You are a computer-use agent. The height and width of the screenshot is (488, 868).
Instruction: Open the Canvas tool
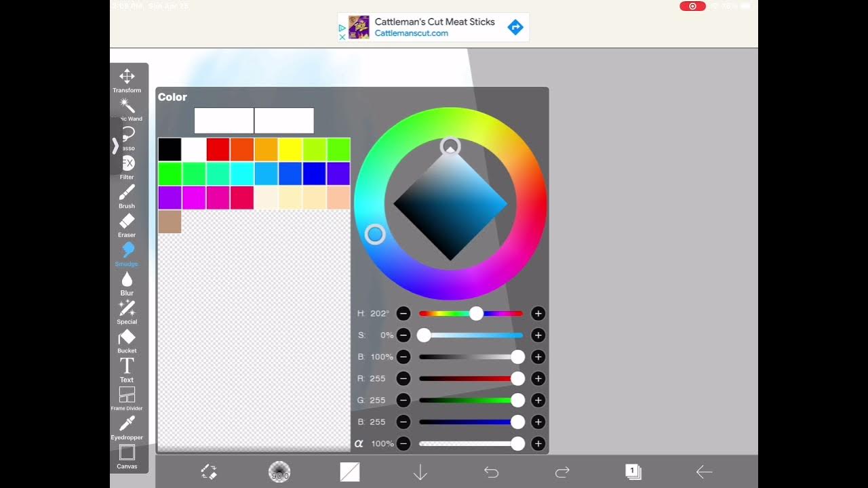127,456
